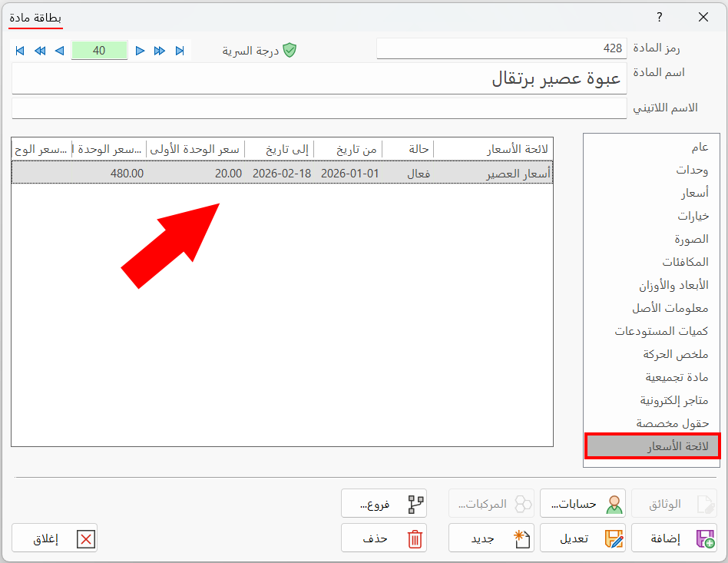Viewport: 728px width, 563px height.
Task: Click the empty Latin name field
Action: pyautogui.click(x=319, y=108)
